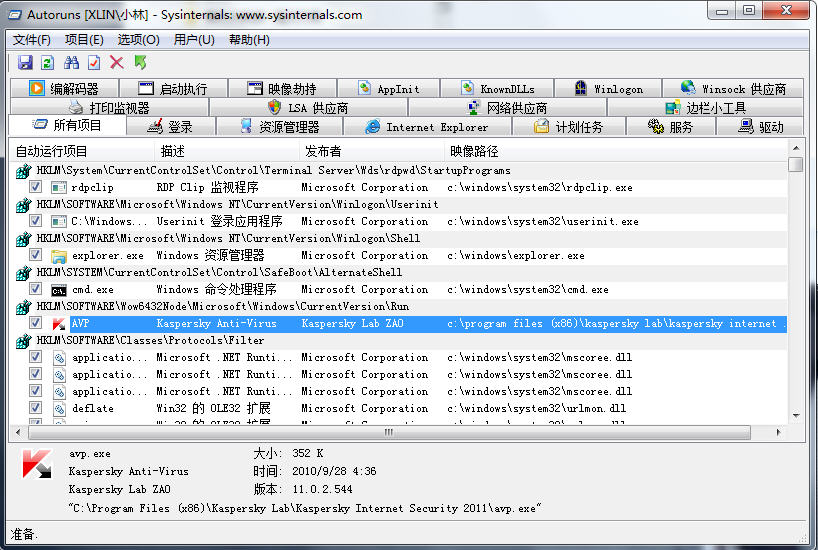Click the Save toolbar icon
The height and width of the screenshot is (550, 818).
(x=25, y=63)
